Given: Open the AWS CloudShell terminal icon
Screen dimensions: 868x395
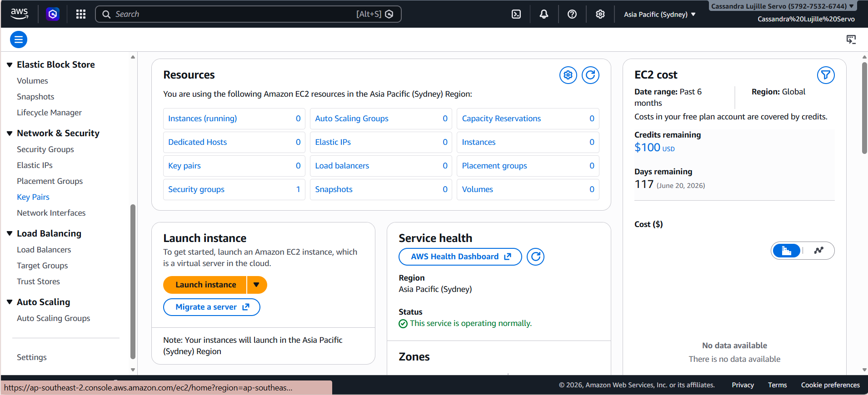Looking at the screenshot, I should [x=516, y=14].
